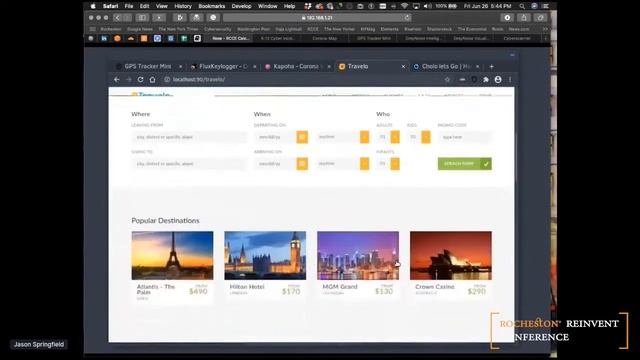Image resolution: width=640 pixels, height=360 pixels.
Task: Go back in the inner browser
Action: click(x=117, y=80)
